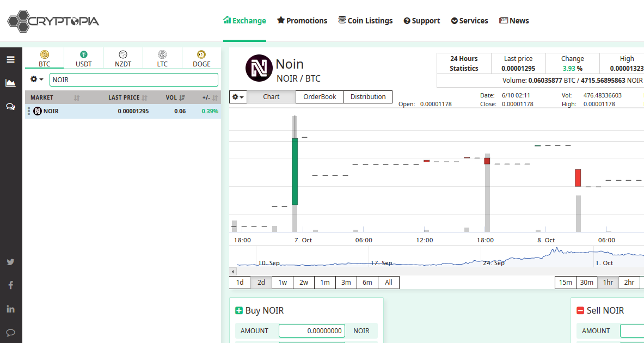Click the Cryptopia logo
644x343 pixels.
[x=53, y=21]
